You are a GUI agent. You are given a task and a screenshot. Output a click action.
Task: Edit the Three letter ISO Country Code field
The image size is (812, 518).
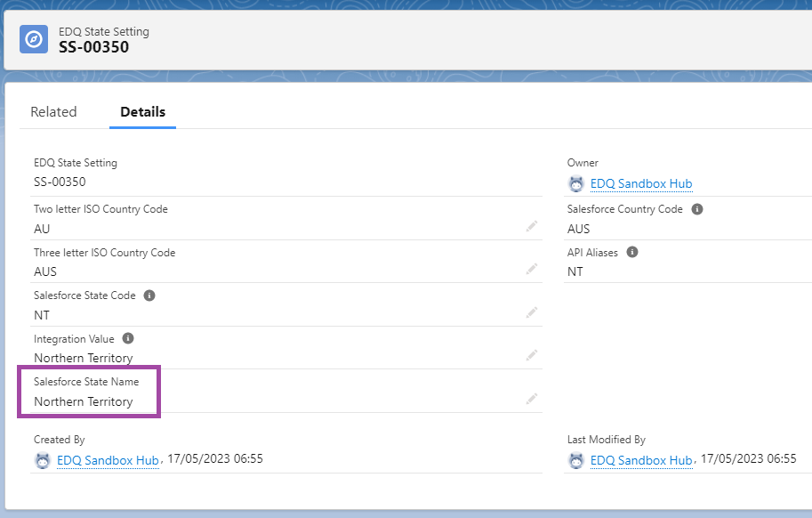click(532, 269)
